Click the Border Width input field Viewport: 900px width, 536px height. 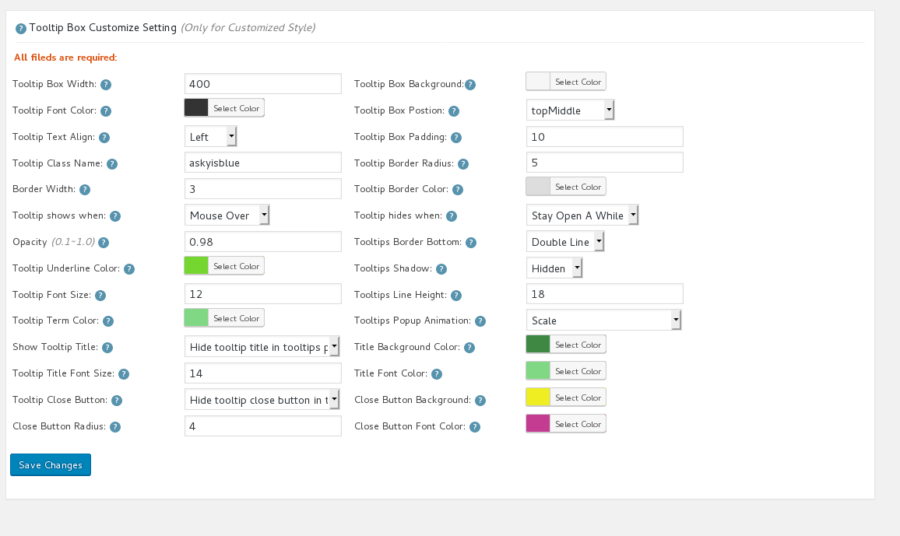[x=263, y=189]
